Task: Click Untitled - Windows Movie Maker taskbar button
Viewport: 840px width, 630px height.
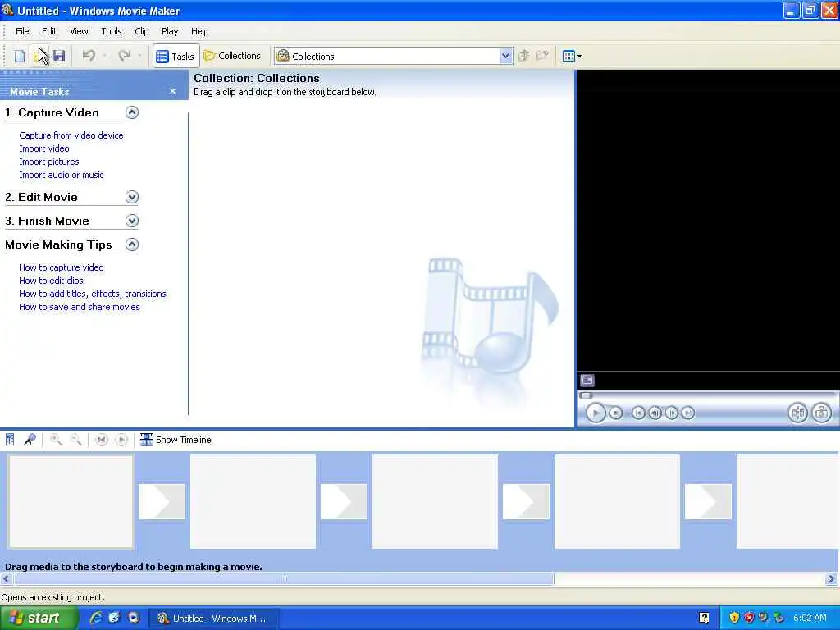Action: click(x=212, y=619)
